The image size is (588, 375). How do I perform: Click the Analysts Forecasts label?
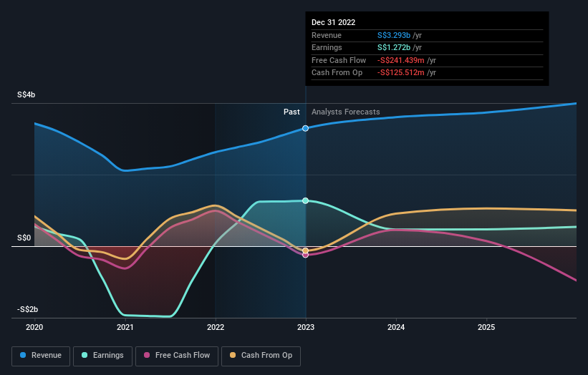[345, 112]
